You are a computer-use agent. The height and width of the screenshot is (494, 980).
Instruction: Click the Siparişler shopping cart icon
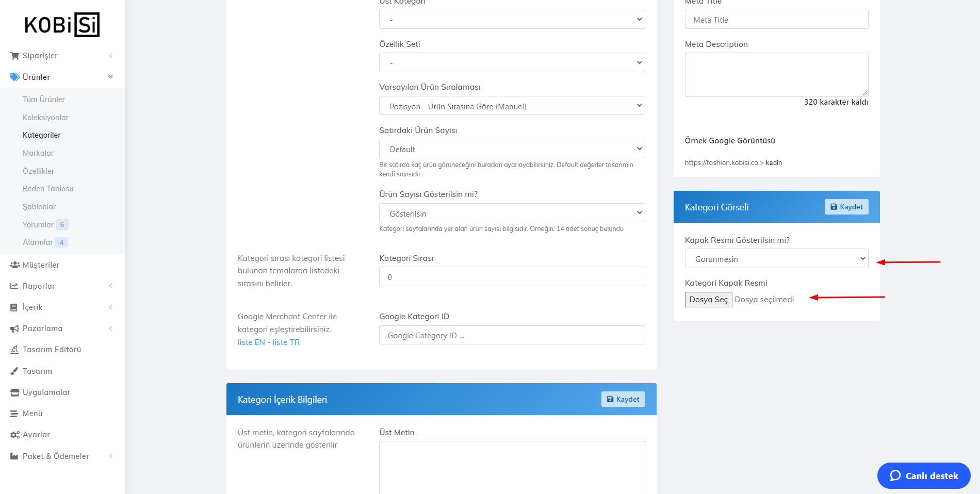click(14, 56)
